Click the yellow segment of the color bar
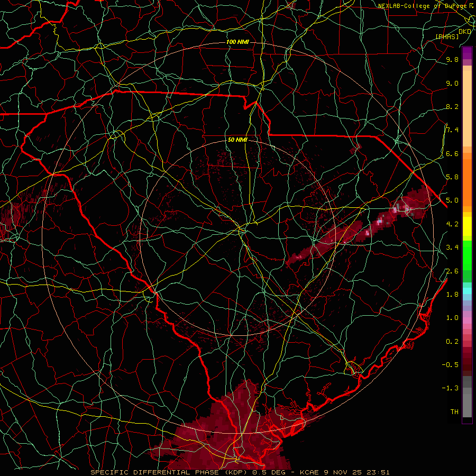The height and width of the screenshot is (476, 476). pyautogui.click(x=467, y=226)
